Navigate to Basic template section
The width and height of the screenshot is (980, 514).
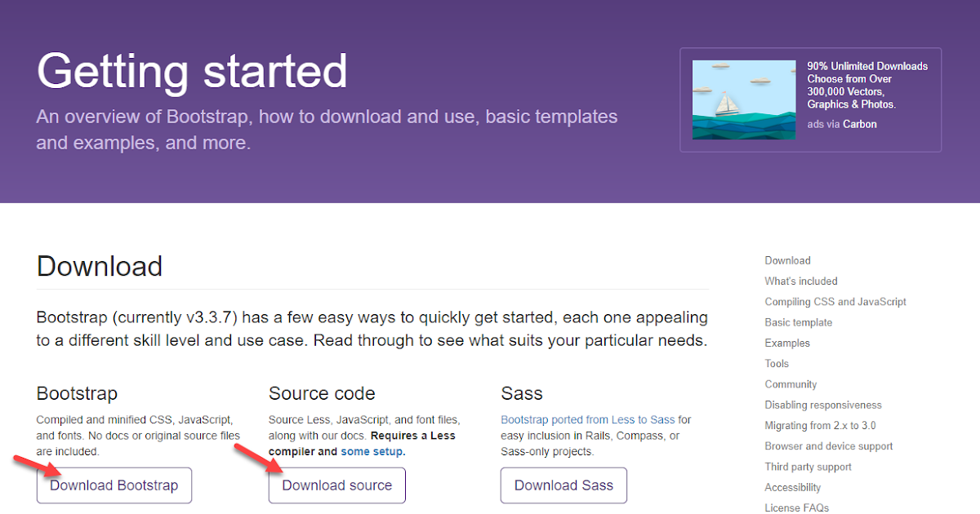coord(798,322)
